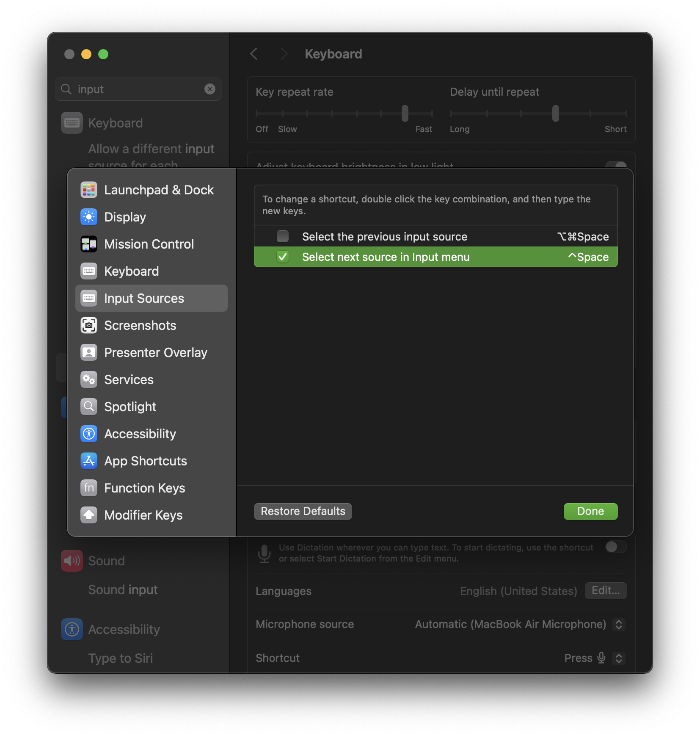Open Sound input search result

(123, 589)
